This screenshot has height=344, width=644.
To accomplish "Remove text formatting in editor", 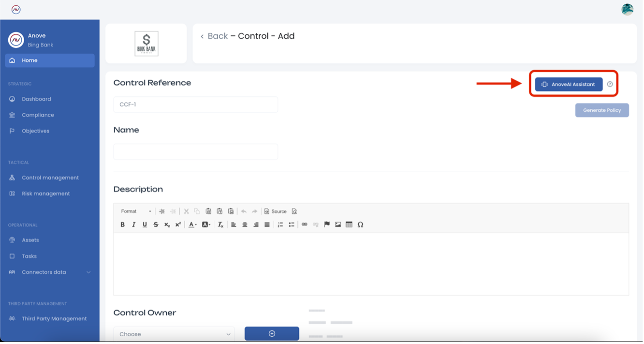I will [220, 224].
